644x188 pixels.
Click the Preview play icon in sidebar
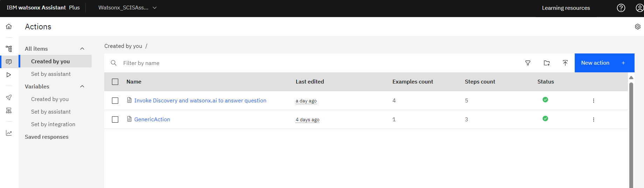(x=9, y=75)
